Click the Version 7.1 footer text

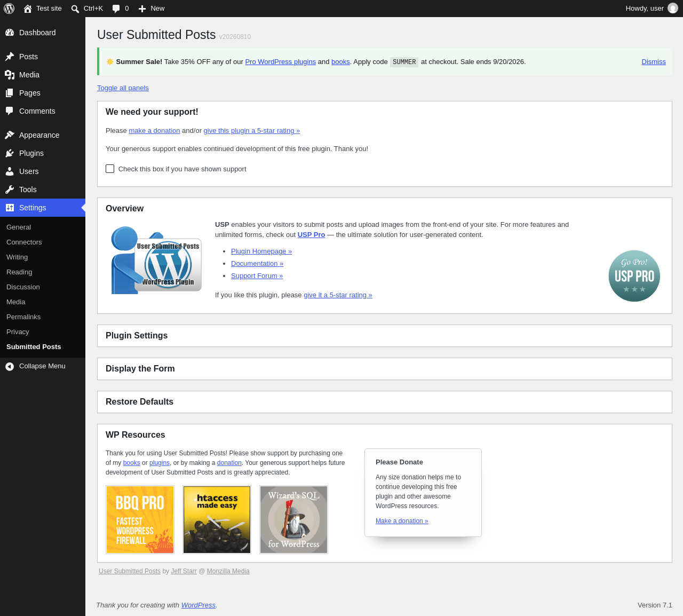(x=655, y=605)
